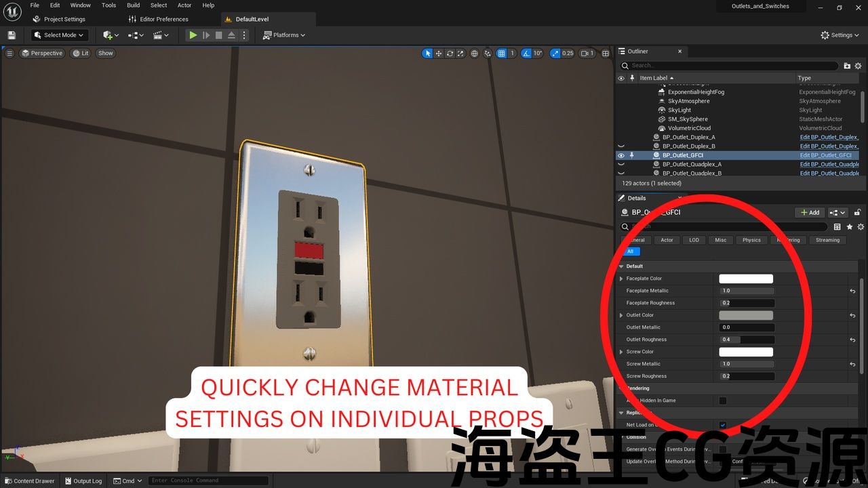The width and height of the screenshot is (868, 488).
Task: Click the Outliner settings gear icon
Action: tap(859, 66)
